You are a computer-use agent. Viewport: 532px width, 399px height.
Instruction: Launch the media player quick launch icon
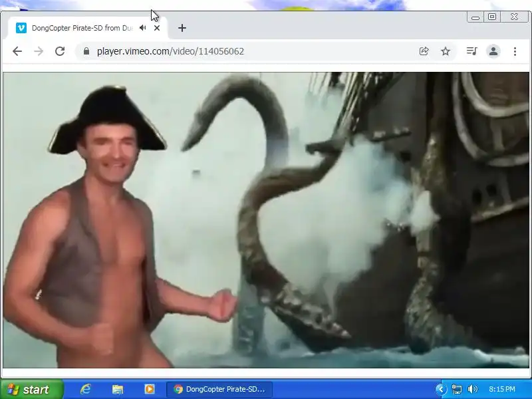point(149,389)
